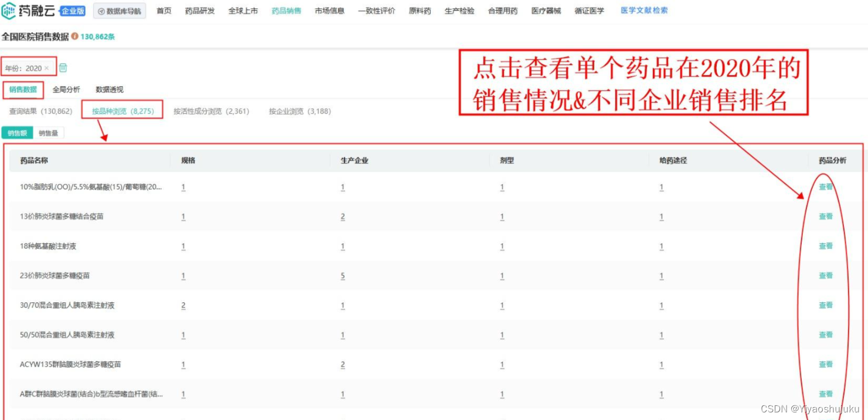This screenshot has height=420, width=868.
Task: Open the 合理用药 menu item
Action: [x=503, y=11]
